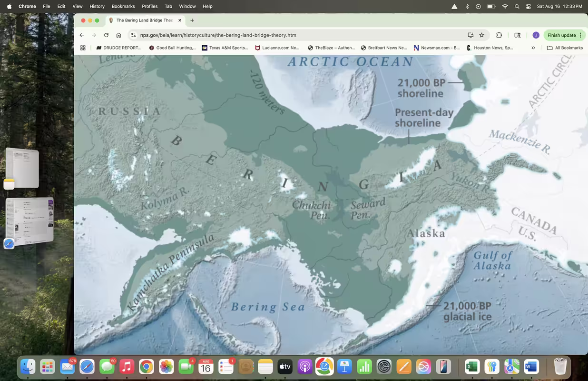Open Spotlight search in menu bar

coord(517,6)
